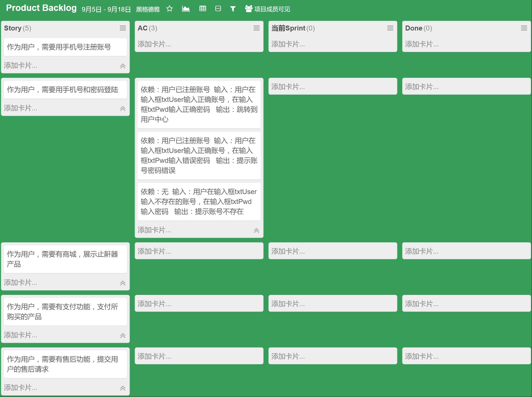
Task: Add a card in top Done column
Action: (422, 44)
